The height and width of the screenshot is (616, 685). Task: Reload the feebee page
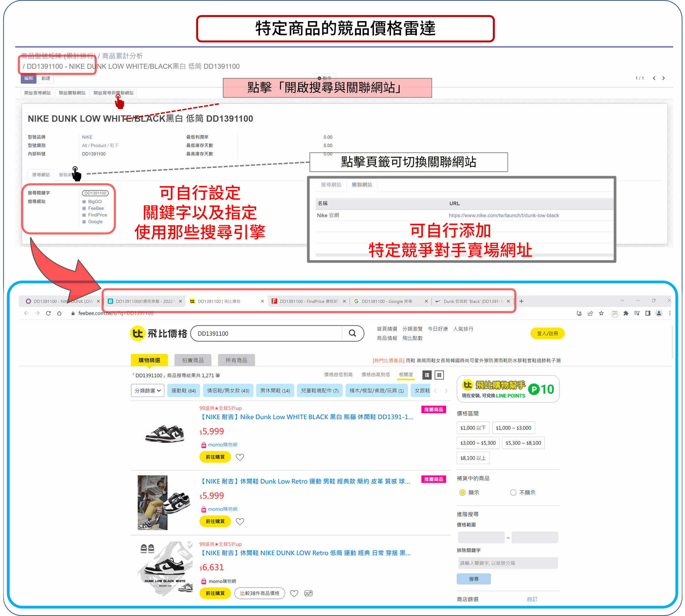click(x=49, y=313)
